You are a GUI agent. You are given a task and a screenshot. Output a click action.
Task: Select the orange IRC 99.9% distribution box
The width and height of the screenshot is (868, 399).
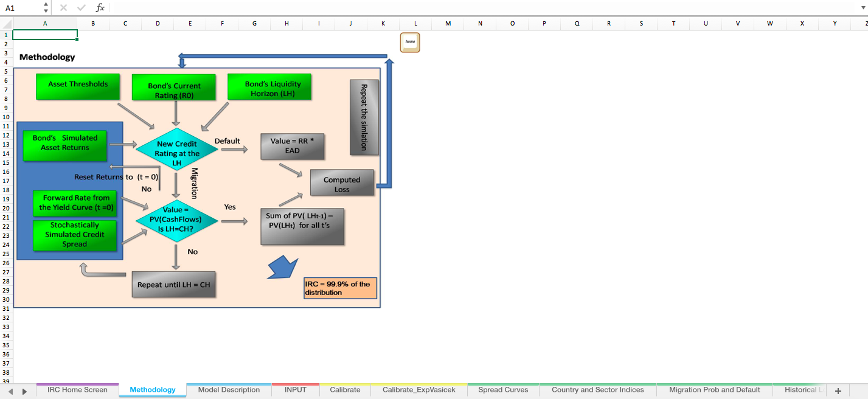click(340, 288)
